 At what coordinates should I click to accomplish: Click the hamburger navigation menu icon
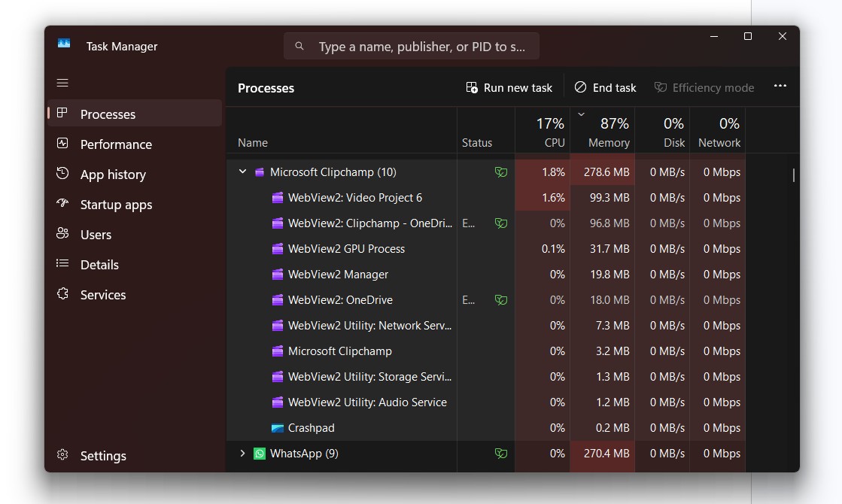tap(62, 83)
